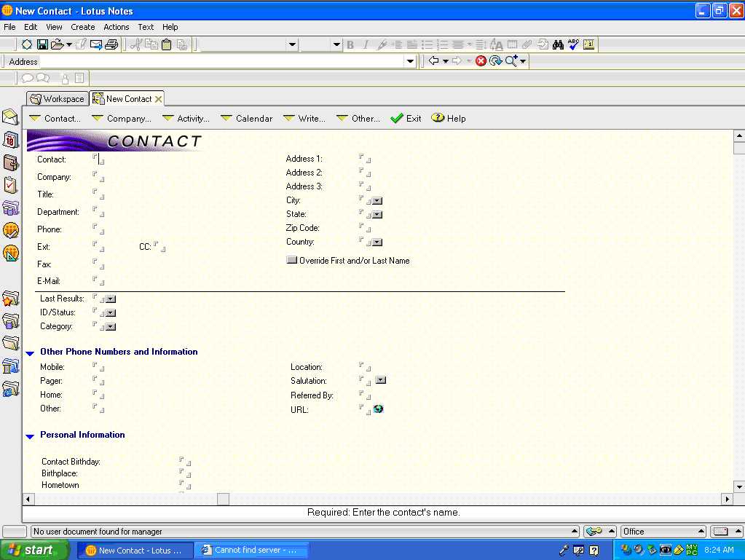Click the Paste clipboard icon
The height and width of the screenshot is (560, 745).
coord(166,44)
